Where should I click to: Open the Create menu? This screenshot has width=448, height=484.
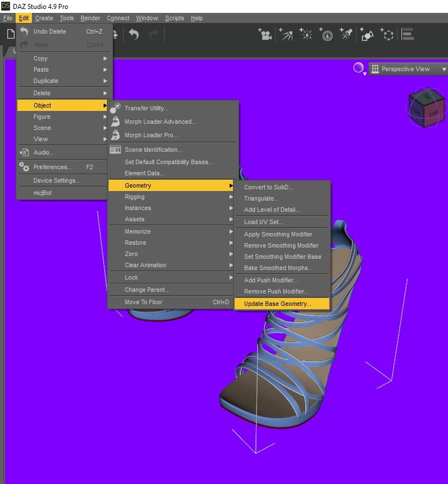pyautogui.click(x=44, y=18)
